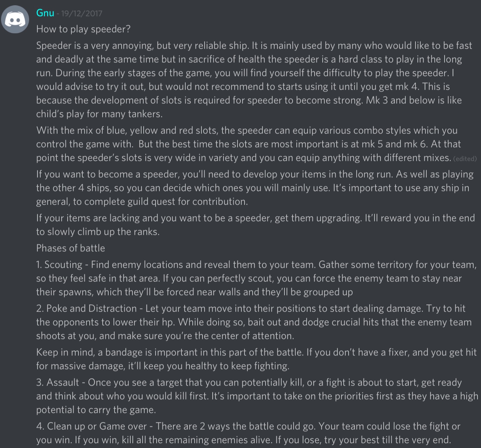
Task: Click the "How to play speeder?" line
Action: point(83,29)
